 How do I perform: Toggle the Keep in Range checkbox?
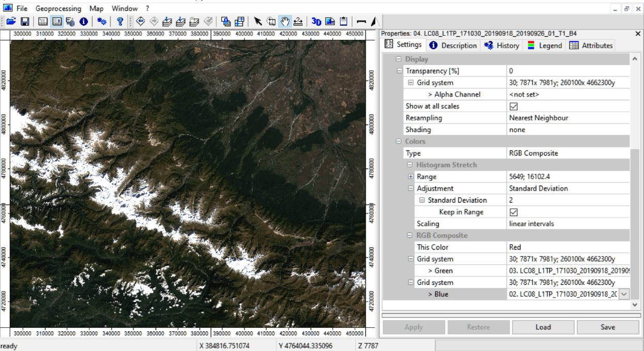(513, 212)
